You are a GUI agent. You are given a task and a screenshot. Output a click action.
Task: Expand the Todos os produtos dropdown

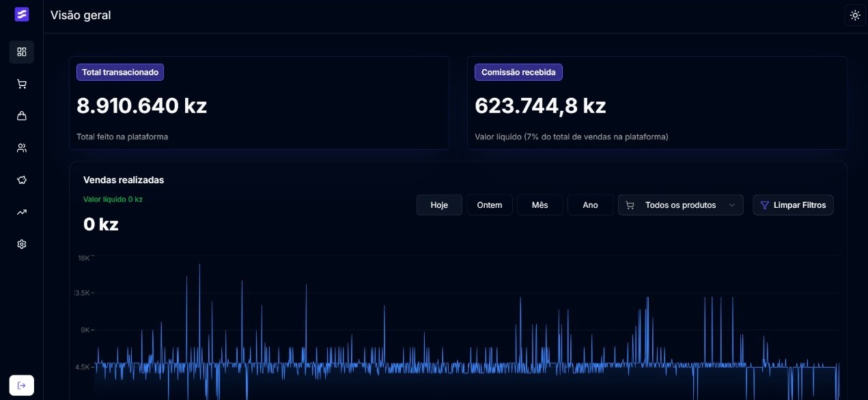pos(680,205)
